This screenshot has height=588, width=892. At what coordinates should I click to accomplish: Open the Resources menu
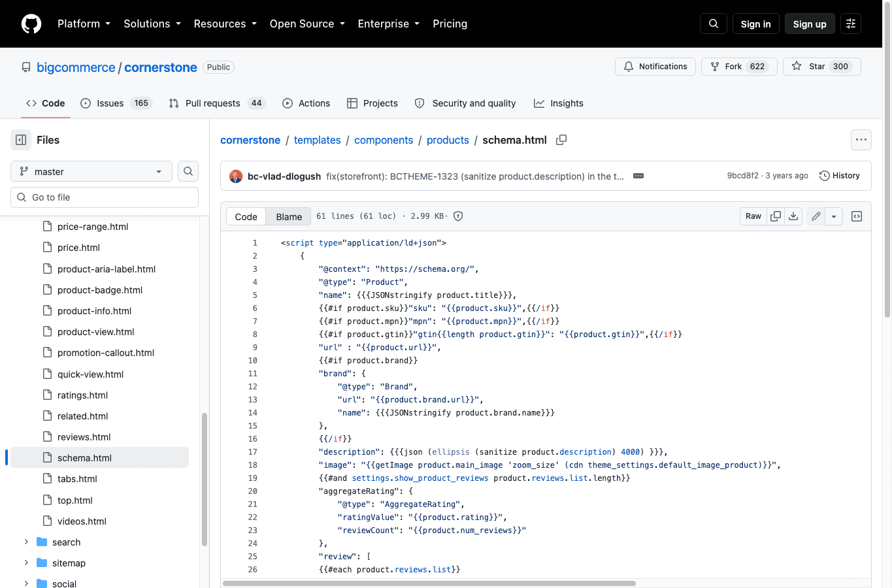pos(225,24)
